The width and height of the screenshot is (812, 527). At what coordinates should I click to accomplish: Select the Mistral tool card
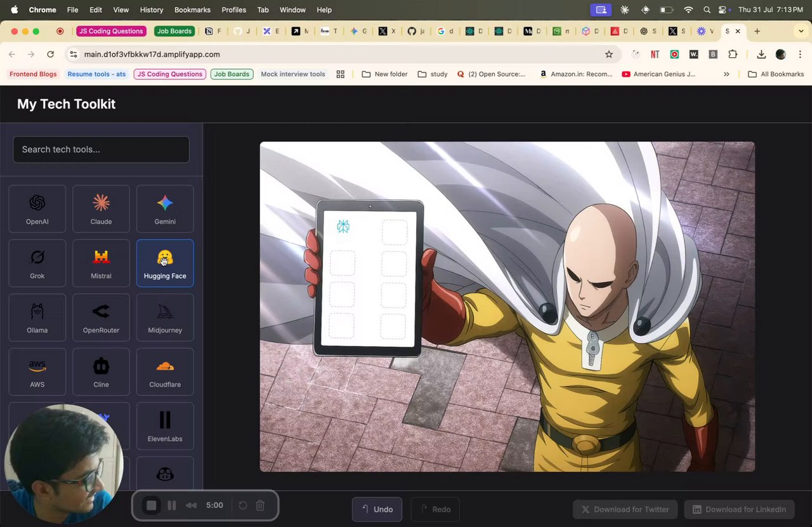click(101, 263)
